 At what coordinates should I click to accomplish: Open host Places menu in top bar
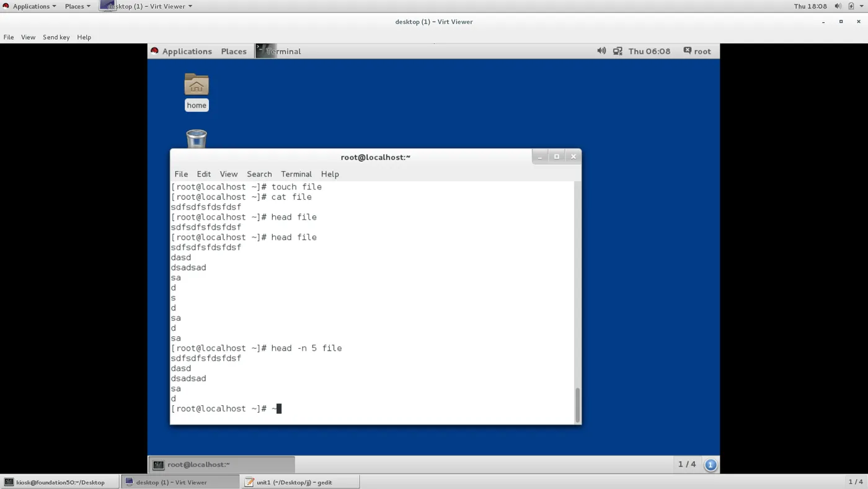tap(77, 6)
